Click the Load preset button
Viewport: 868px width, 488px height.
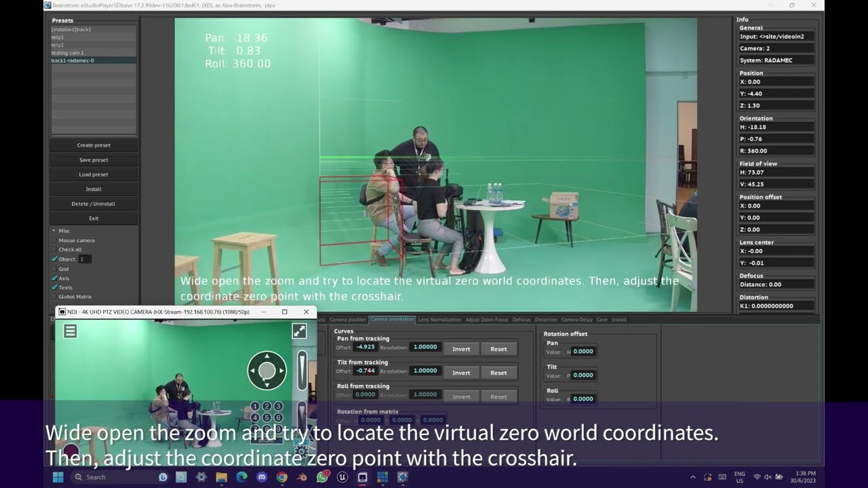[94, 174]
